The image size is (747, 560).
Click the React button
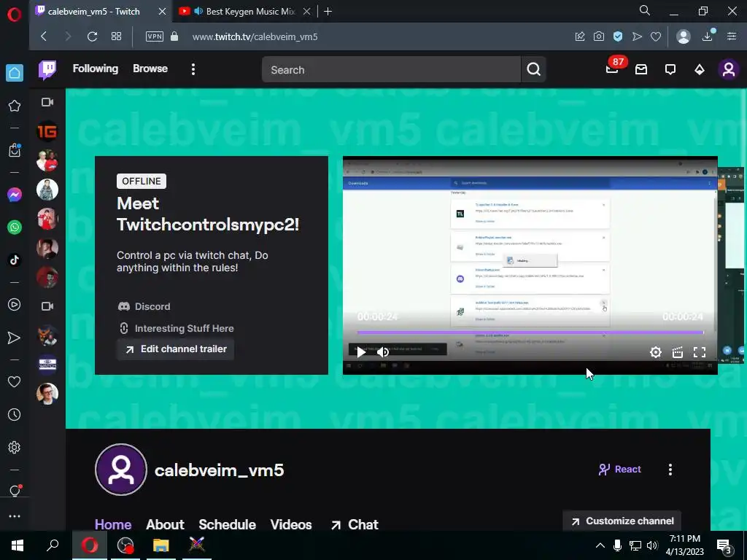[620, 469]
